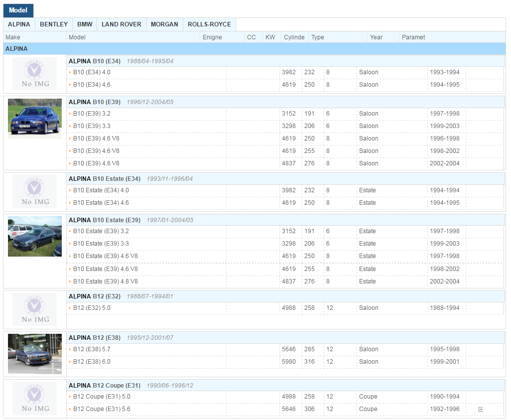Screen dimensions: 511x420
Task: Open model link B10 Estate (E34) 4.6
Action: pos(101,203)
